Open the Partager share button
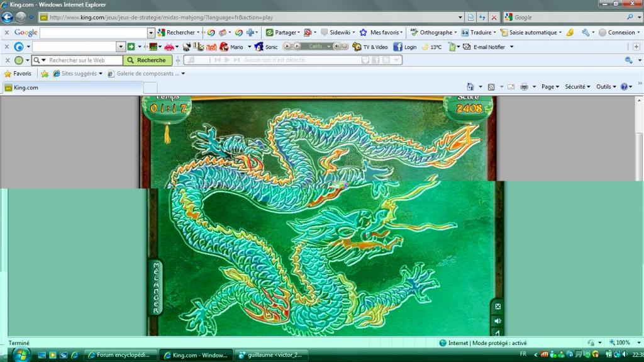The width and height of the screenshot is (644, 362). [283, 33]
